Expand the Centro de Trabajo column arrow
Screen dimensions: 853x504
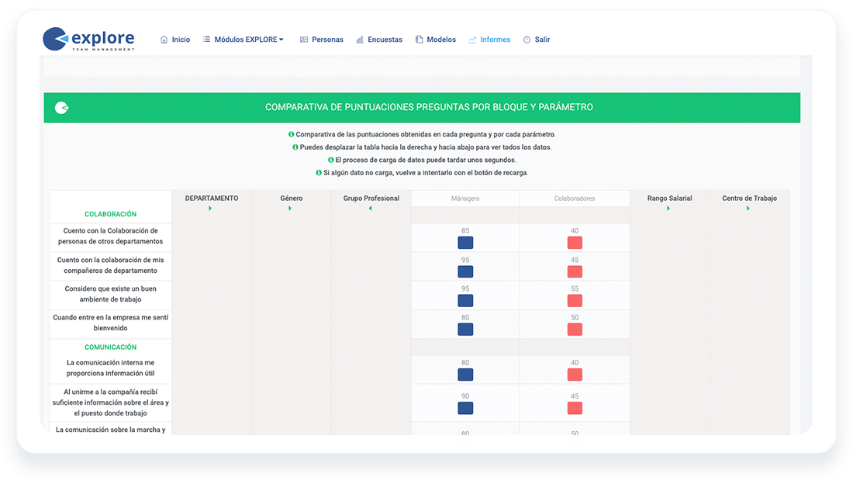click(x=748, y=209)
